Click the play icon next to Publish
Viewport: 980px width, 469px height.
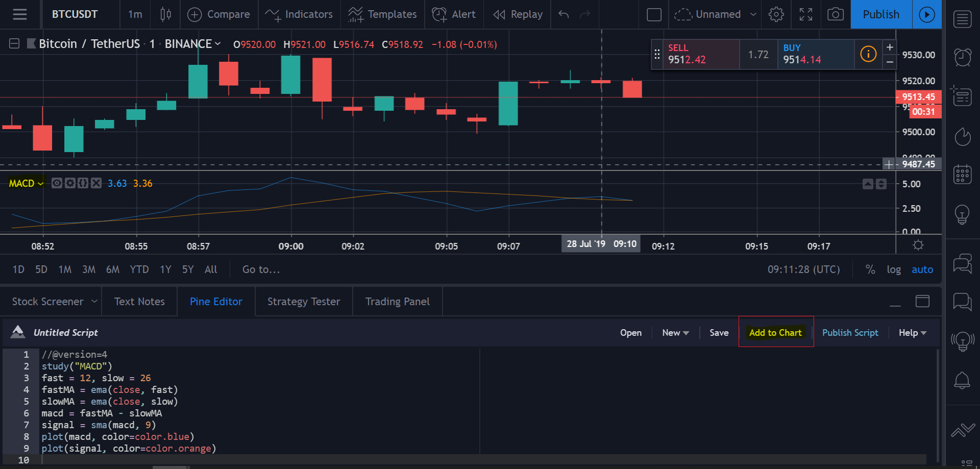click(927, 14)
